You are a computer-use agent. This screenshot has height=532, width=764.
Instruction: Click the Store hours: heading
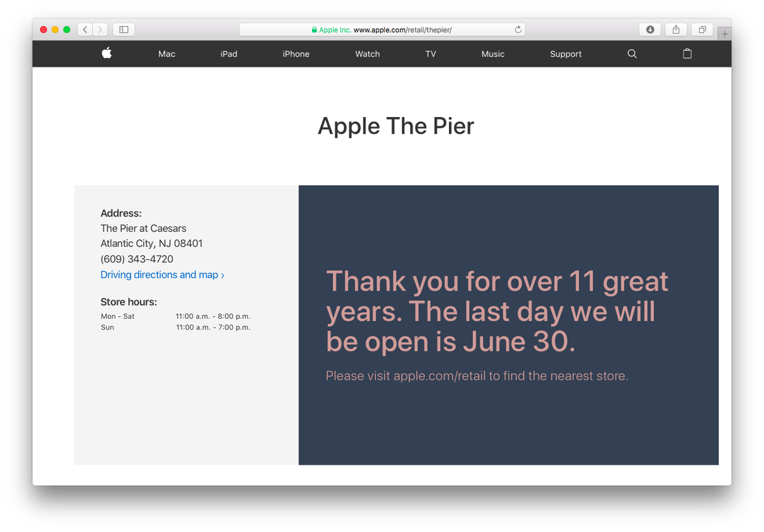point(129,302)
